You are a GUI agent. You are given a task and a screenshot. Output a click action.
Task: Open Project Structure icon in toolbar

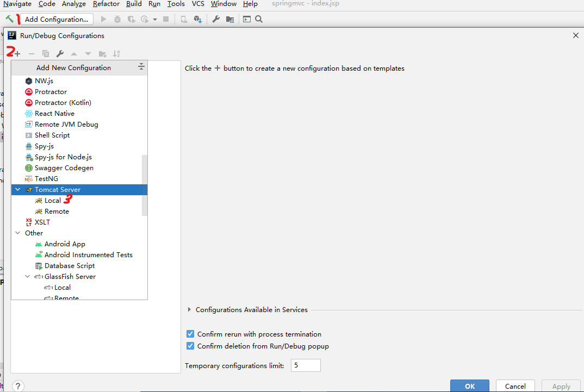(x=230, y=19)
